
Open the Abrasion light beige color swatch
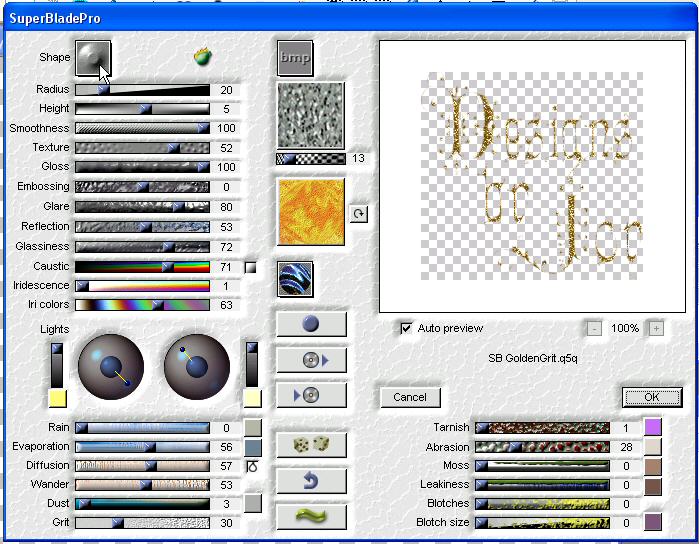click(x=653, y=446)
